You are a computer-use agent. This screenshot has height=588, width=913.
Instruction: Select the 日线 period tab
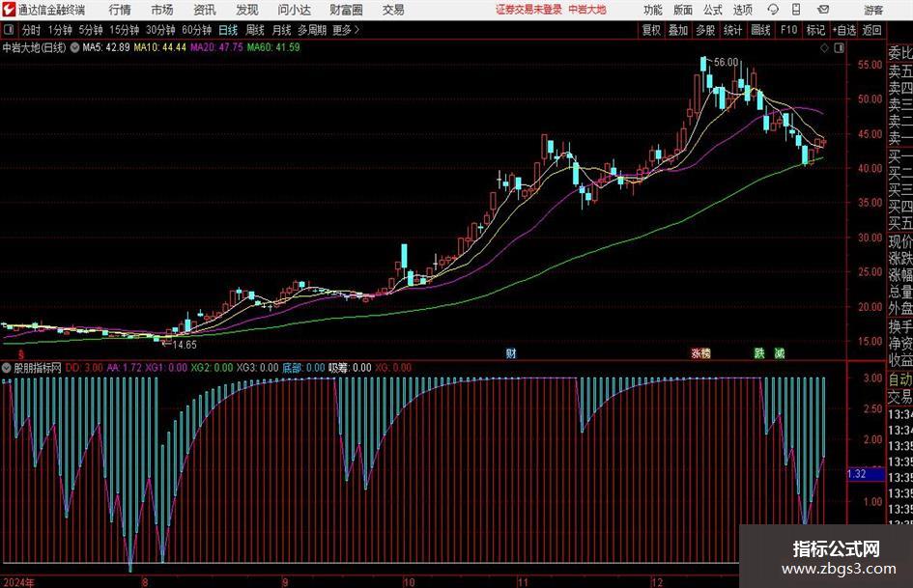[228, 30]
